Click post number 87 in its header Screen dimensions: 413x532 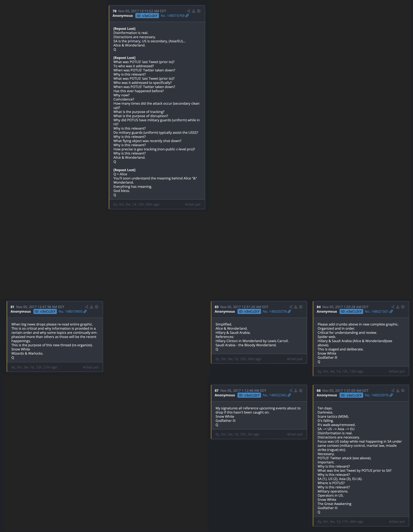pos(217,391)
